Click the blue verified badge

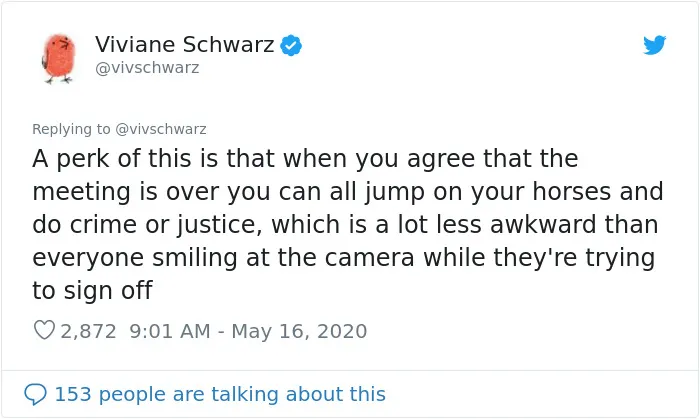coord(291,45)
